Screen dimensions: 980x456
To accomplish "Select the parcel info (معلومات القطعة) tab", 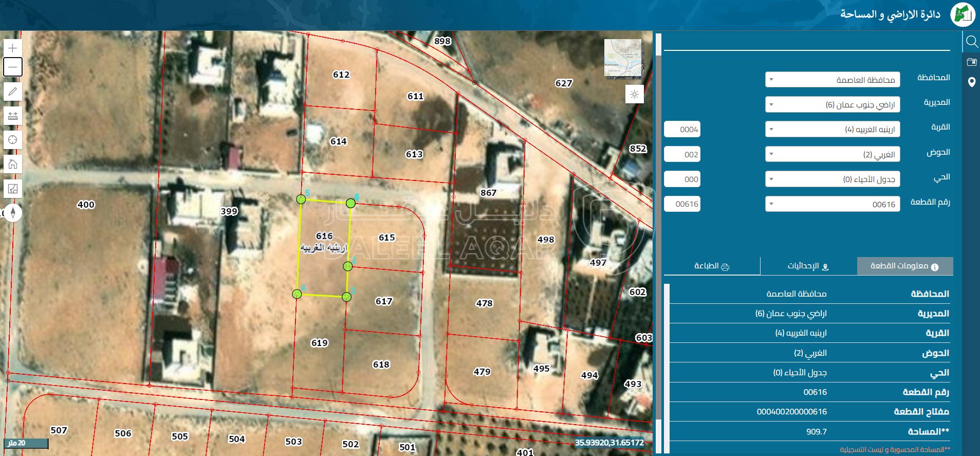I will tap(904, 266).
